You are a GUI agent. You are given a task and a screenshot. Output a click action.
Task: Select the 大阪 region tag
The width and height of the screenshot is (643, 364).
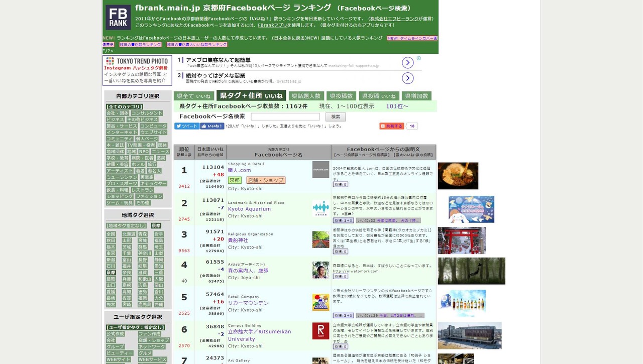[159, 279]
